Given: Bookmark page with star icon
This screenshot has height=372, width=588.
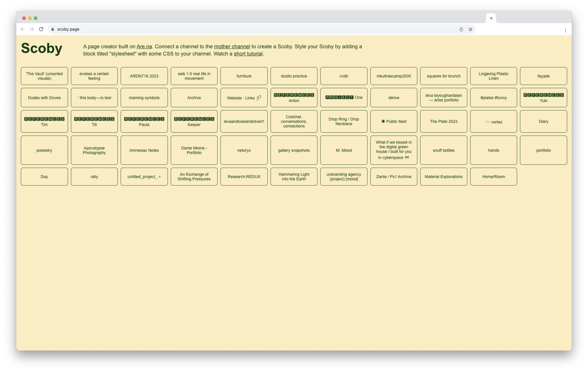Looking at the screenshot, I should tap(470, 29).
